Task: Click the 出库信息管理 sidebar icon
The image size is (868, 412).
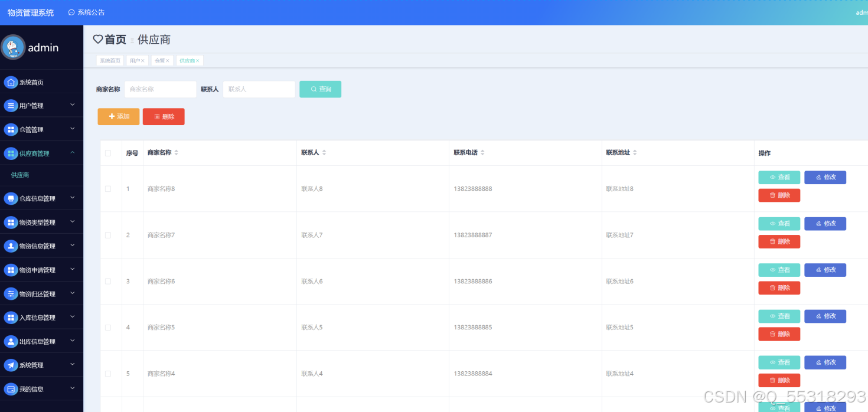Action: pos(11,341)
